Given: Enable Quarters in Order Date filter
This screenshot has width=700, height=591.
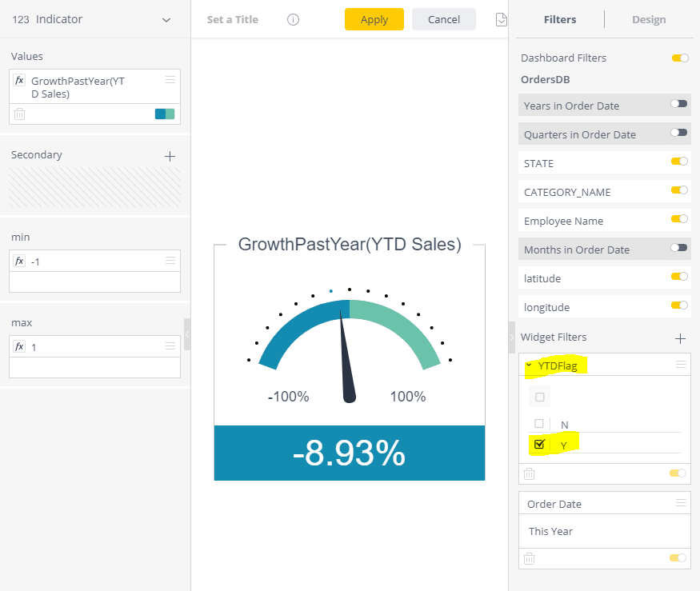Looking at the screenshot, I should pos(679,133).
